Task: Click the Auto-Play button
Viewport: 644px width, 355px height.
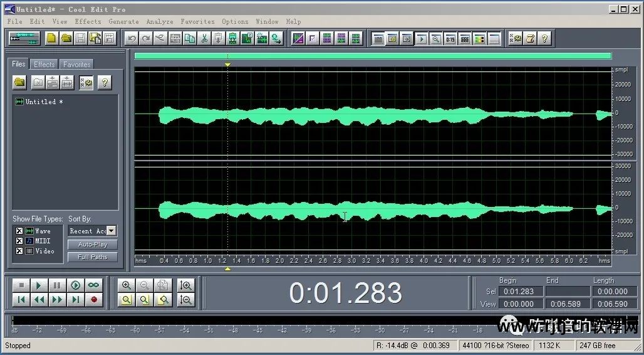Action: click(x=93, y=245)
